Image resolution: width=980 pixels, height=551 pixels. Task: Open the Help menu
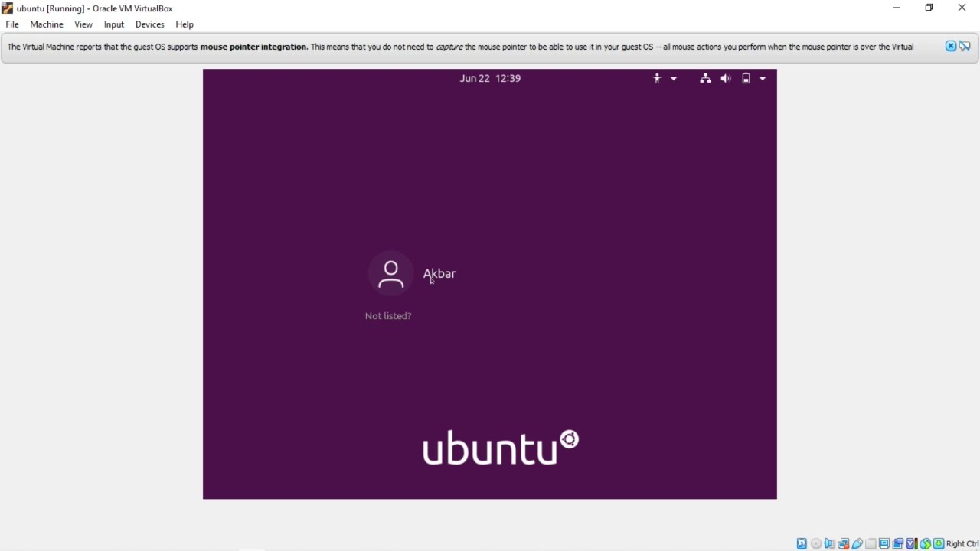click(x=185, y=24)
